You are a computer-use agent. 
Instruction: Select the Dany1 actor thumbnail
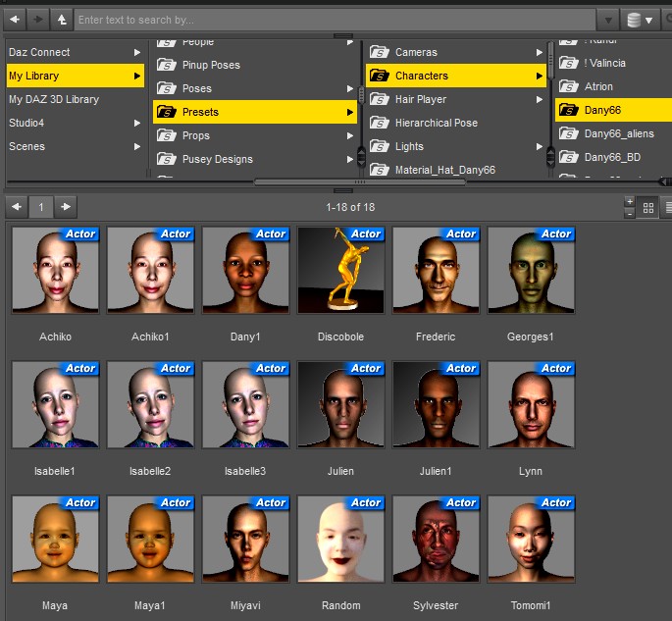(245, 270)
